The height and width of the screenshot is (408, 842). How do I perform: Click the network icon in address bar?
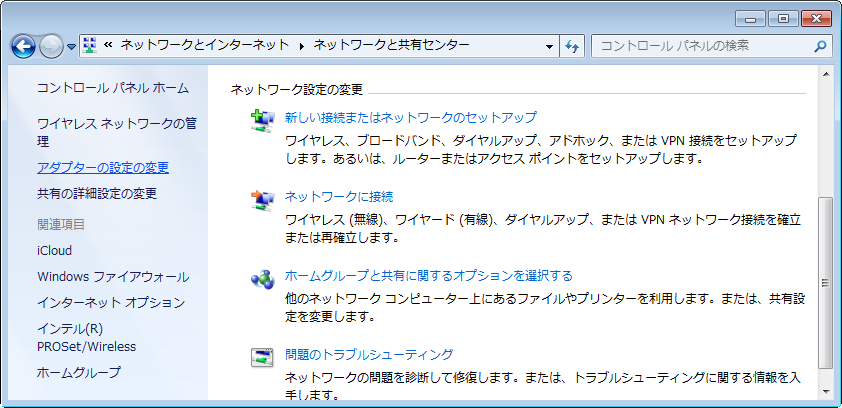coord(90,46)
